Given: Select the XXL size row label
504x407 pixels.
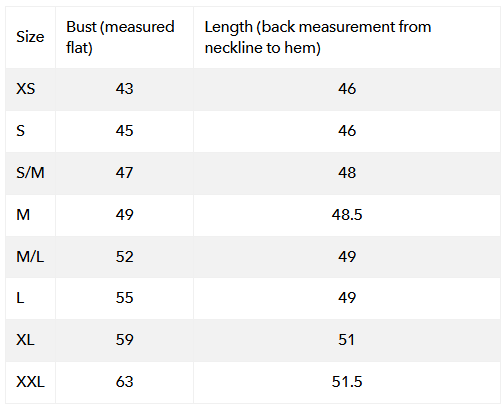Looking at the screenshot, I should 30,382.
